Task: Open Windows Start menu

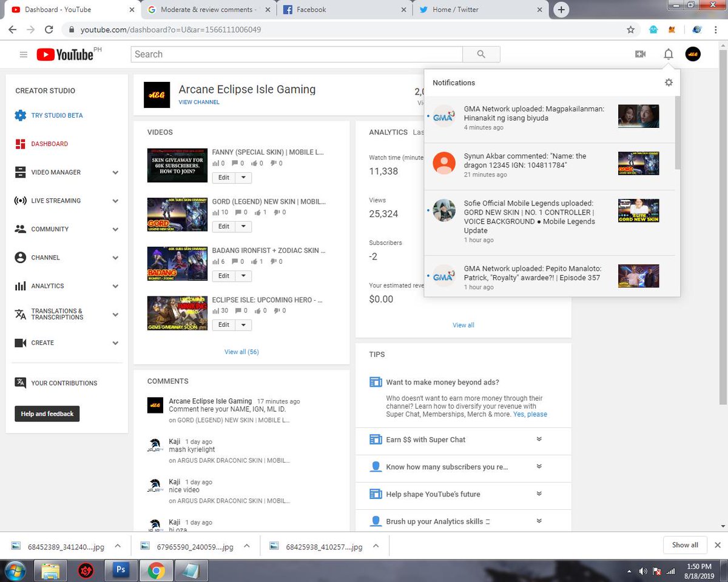Action: [15, 570]
